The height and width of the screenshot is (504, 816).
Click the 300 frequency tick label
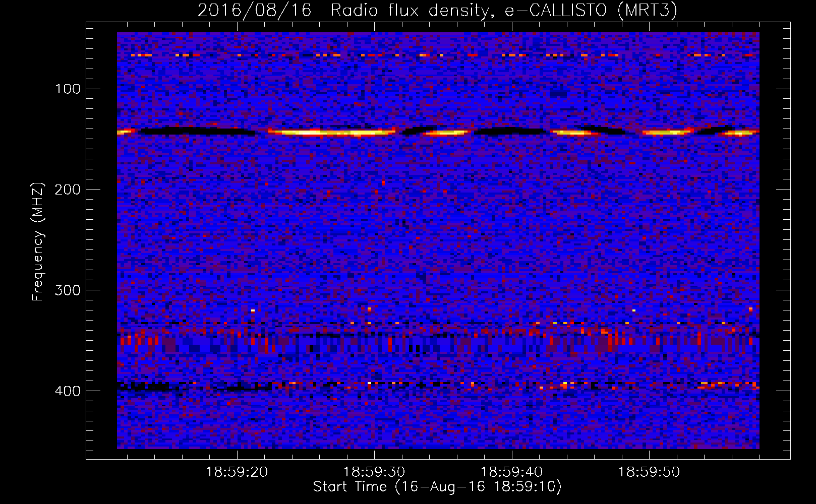point(68,291)
